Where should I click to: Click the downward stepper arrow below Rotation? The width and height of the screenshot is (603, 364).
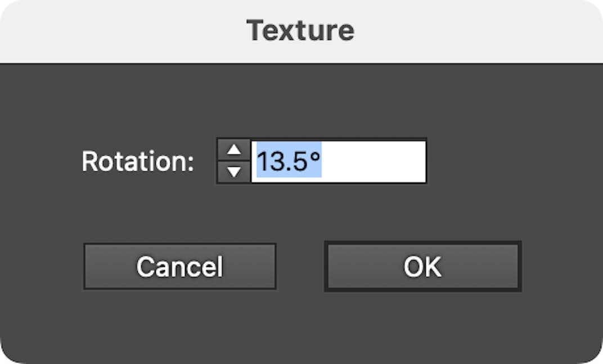tap(233, 172)
